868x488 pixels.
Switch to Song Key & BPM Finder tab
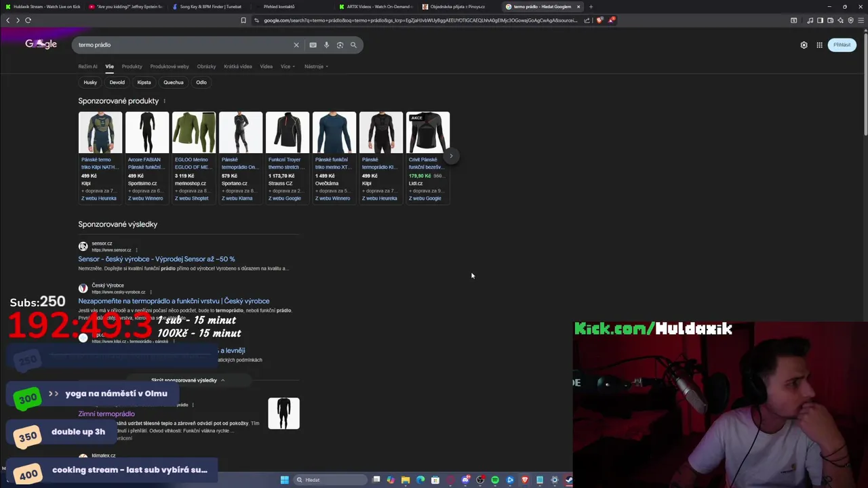click(208, 7)
